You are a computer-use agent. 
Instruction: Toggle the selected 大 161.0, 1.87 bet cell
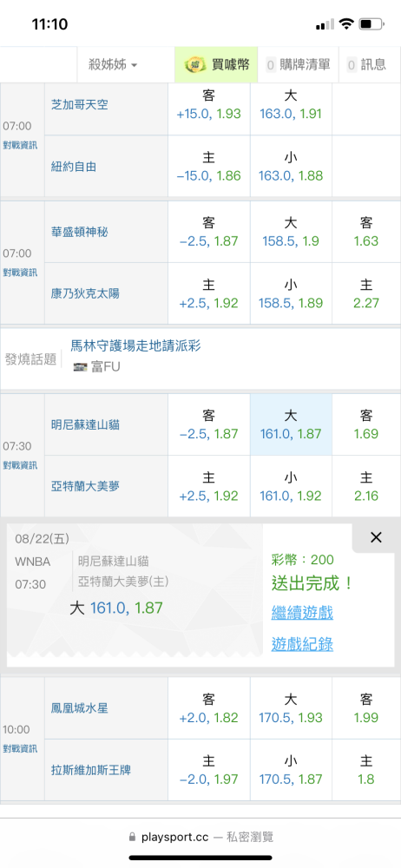[291, 424]
